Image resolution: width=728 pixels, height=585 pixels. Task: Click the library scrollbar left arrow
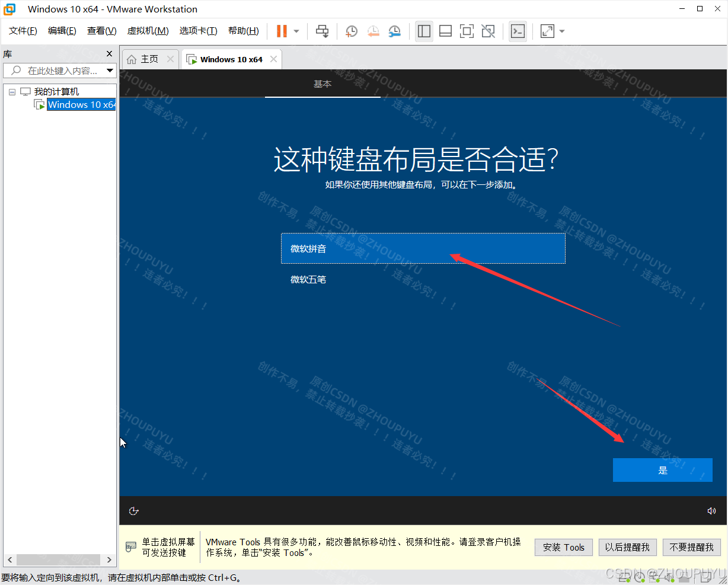[x=10, y=560]
